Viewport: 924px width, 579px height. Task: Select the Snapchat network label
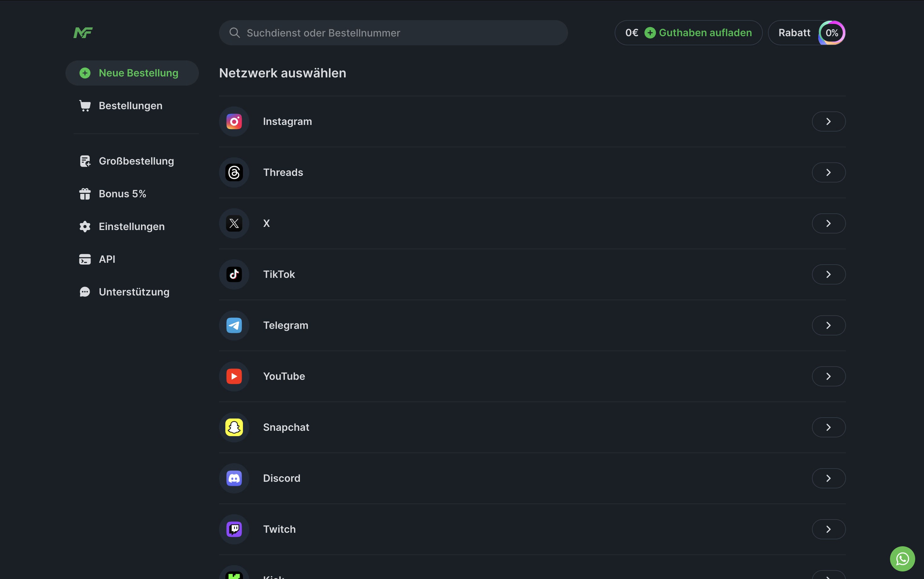click(x=286, y=427)
